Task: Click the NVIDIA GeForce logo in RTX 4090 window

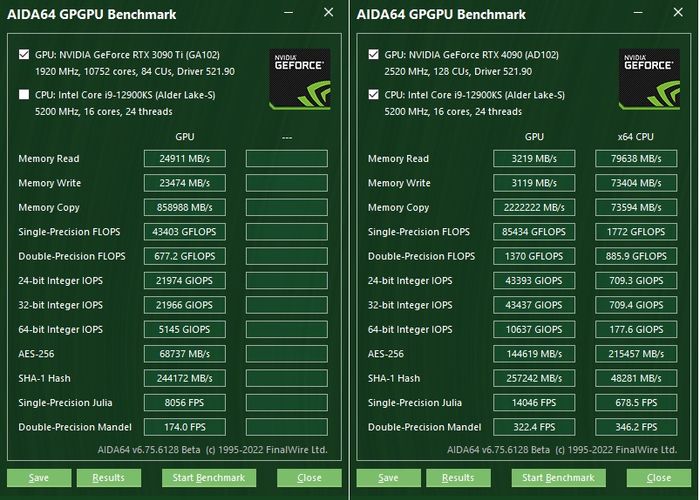Action: [x=649, y=79]
